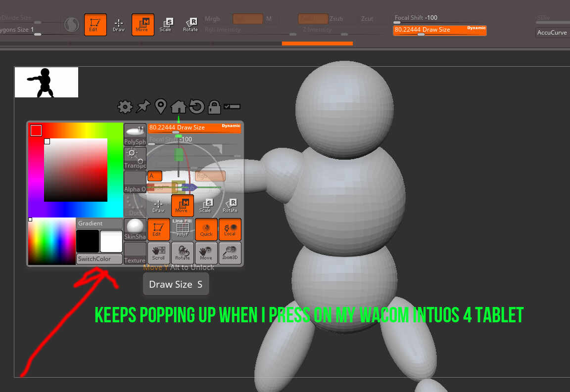Screen dimensions: 570x392
Task: Open the Transp stroke selector in the popup
Action: click(135, 158)
